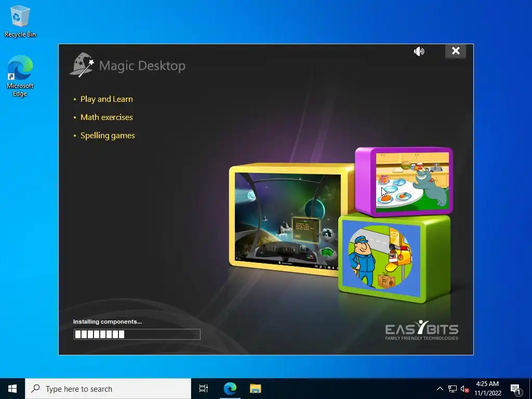Open the clock and date flyout

pos(487,389)
